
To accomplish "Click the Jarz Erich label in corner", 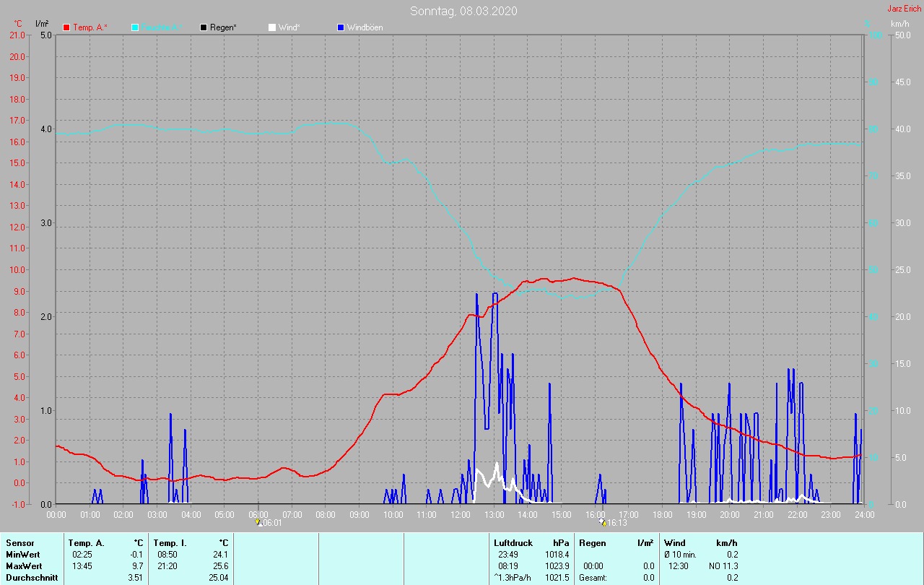I will click(x=903, y=9).
